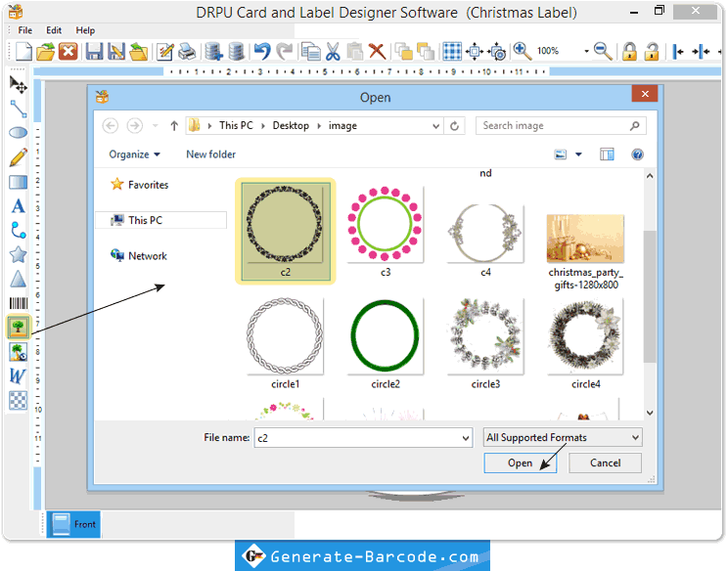Go up one folder level arrow
This screenshot has width=728, height=571.
click(174, 126)
